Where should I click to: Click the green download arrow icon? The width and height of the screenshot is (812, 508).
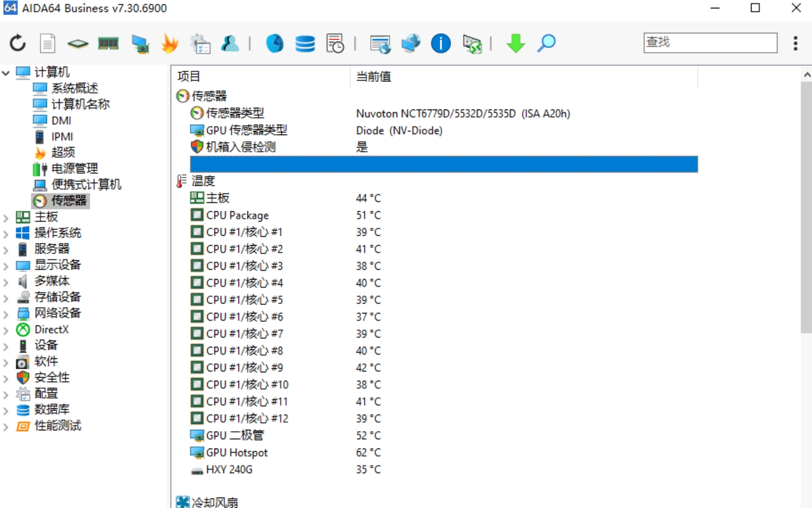516,43
